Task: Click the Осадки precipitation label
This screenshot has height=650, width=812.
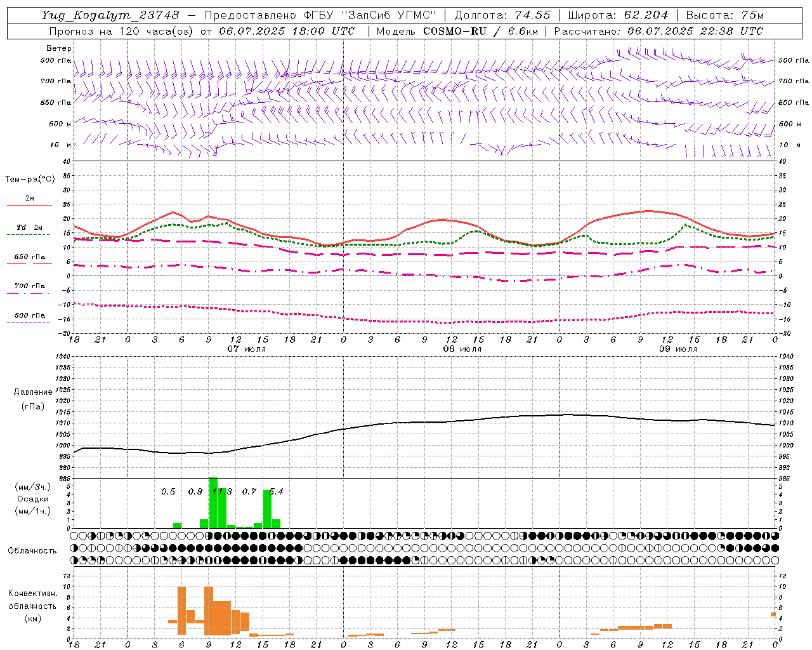Action: coord(33,499)
